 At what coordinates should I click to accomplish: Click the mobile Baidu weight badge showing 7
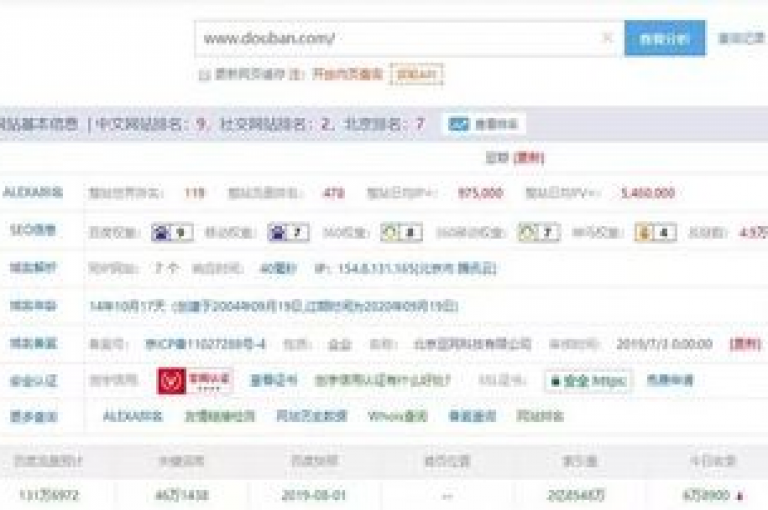pos(288,232)
